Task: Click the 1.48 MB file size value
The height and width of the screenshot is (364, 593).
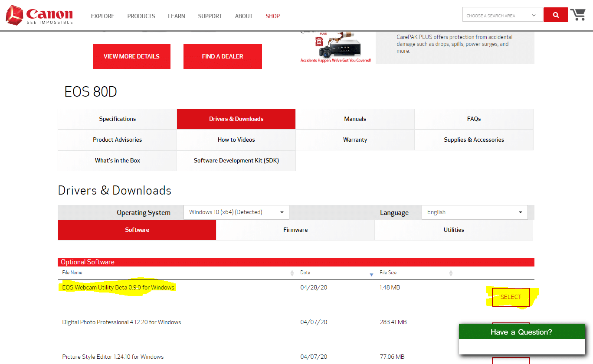Action: (390, 287)
